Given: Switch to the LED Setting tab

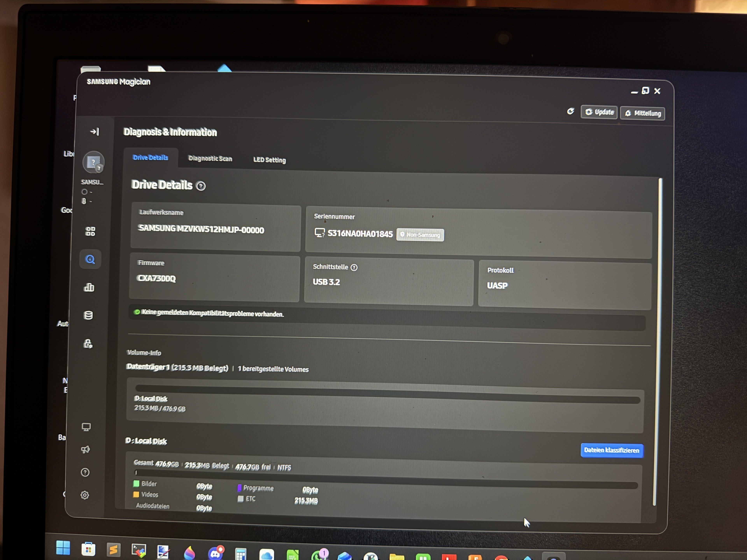Looking at the screenshot, I should coord(269,160).
